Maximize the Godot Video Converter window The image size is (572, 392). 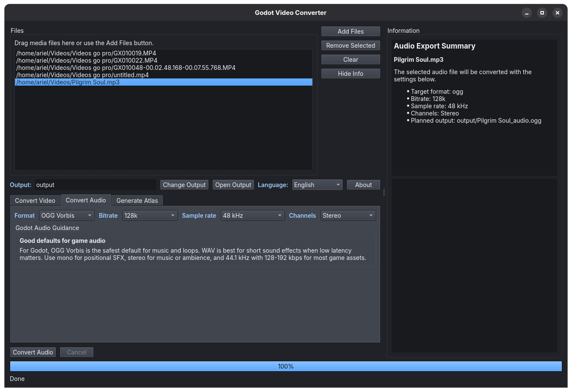tap(542, 13)
